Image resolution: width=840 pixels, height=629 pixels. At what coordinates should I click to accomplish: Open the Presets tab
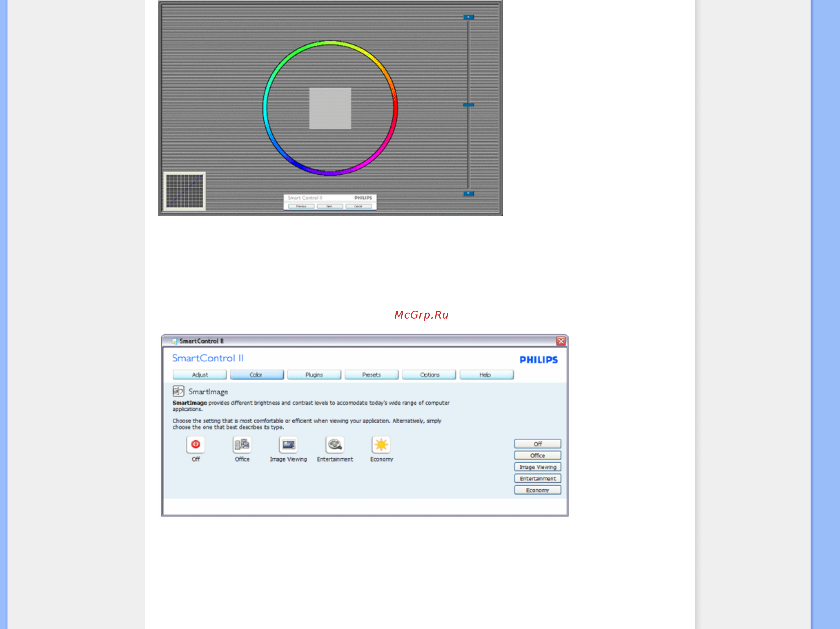pos(371,375)
